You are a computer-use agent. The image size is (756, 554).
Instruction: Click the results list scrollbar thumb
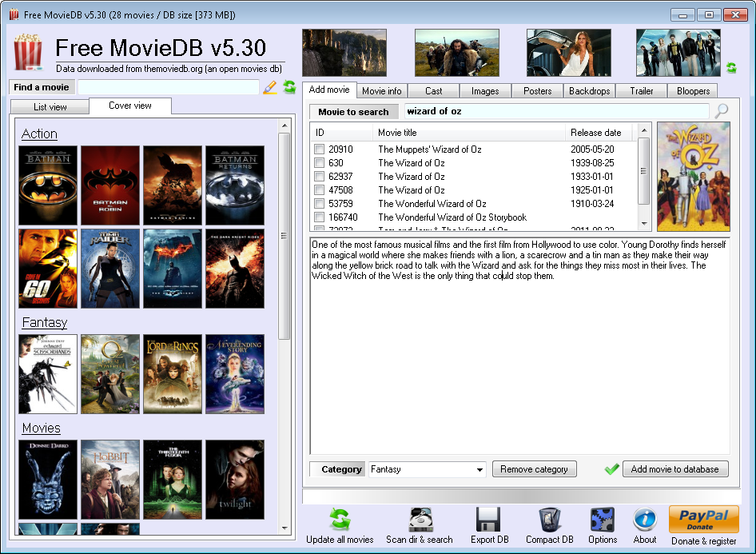point(644,171)
